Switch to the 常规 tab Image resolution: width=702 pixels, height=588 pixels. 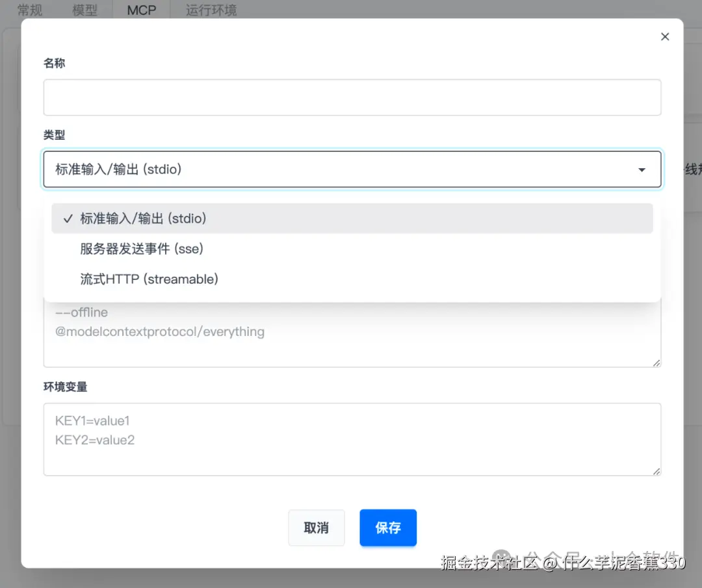coord(29,10)
